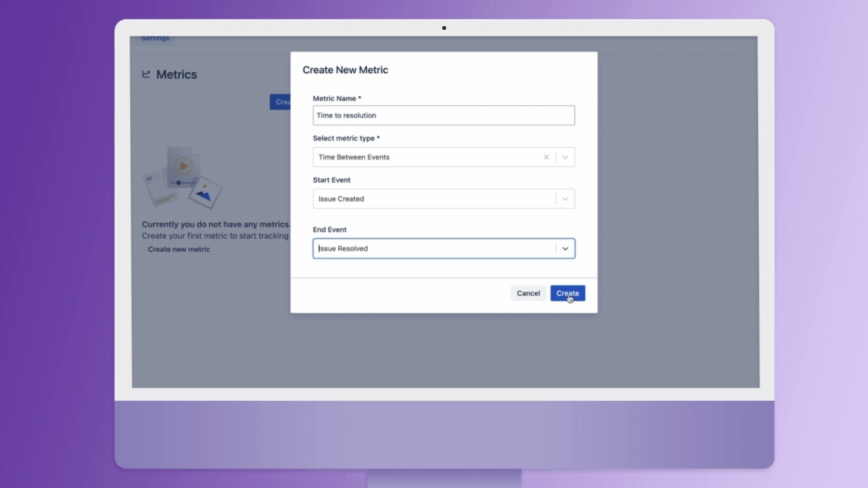Focus the Metric Name text field
Image resolution: width=868 pixels, height=488 pixels.
click(x=443, y=115)
